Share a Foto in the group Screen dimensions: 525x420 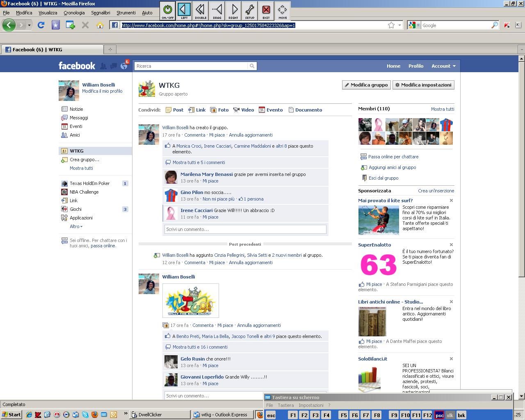click(x=219, y=110)
